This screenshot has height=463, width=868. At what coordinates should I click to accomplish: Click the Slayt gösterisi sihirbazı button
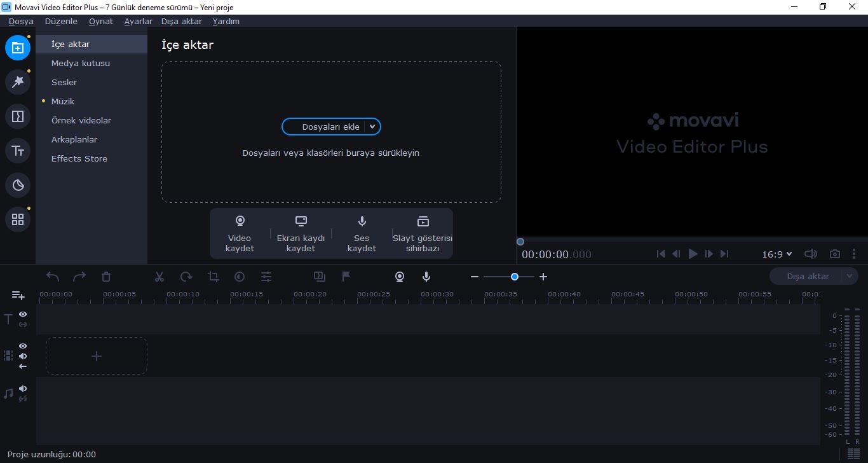point(423,233)
